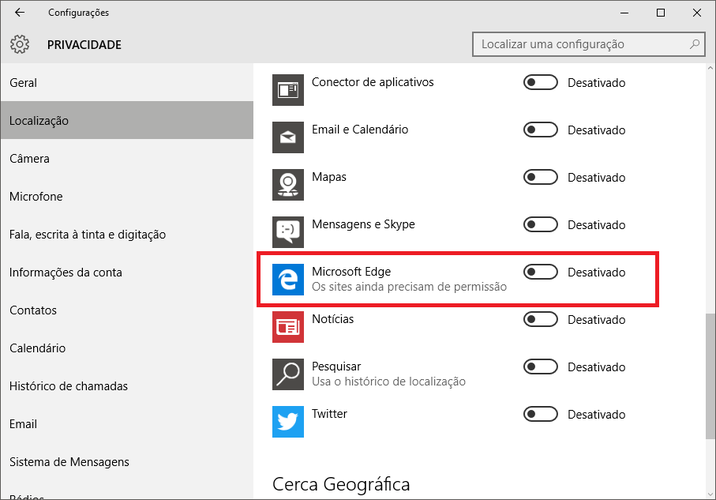716x500 pixels.
Task: Click the Twitter label text
Action: pos(329,414)
